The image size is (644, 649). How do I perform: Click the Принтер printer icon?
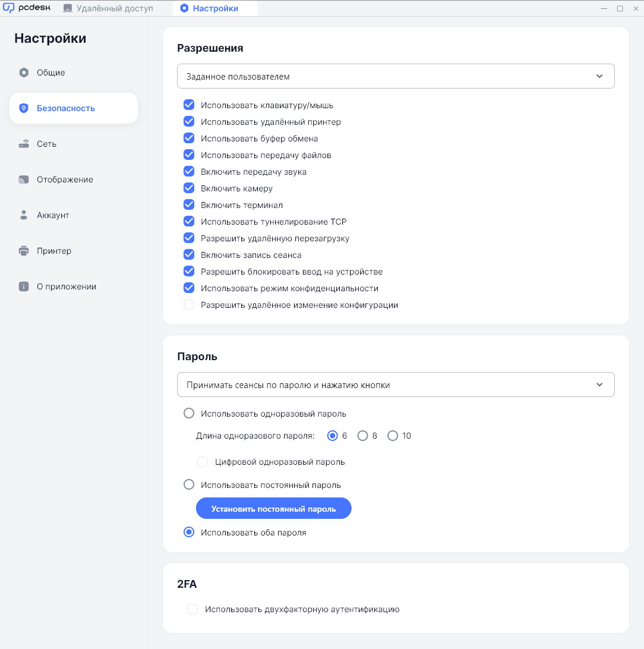(24, 251)
